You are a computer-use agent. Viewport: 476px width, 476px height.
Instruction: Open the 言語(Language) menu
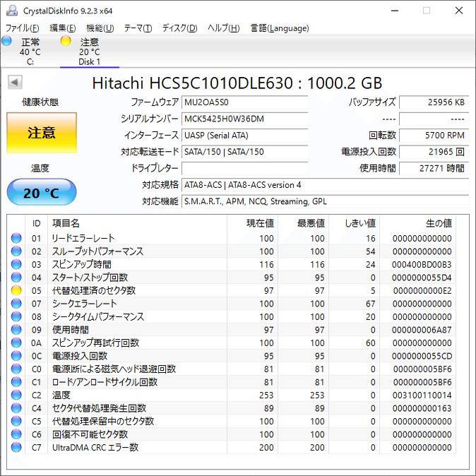[279, 28]
